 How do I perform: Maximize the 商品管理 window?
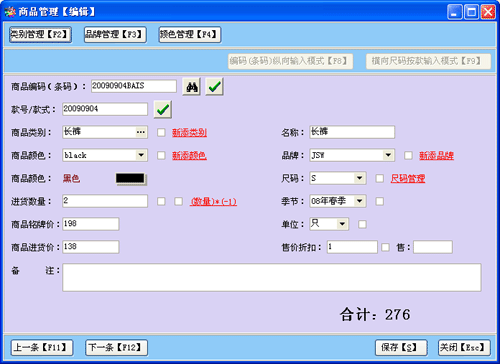(471, 12)
